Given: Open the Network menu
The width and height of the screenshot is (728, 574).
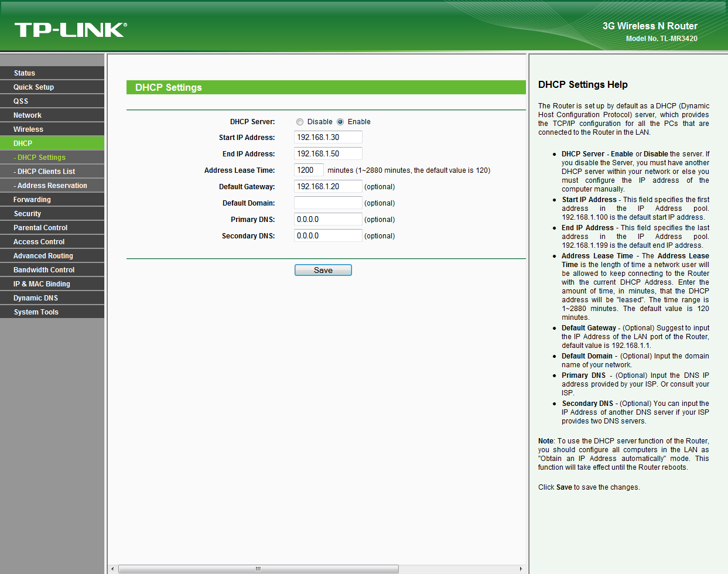Looking at the screenshot, I should [x=52, y=115].
